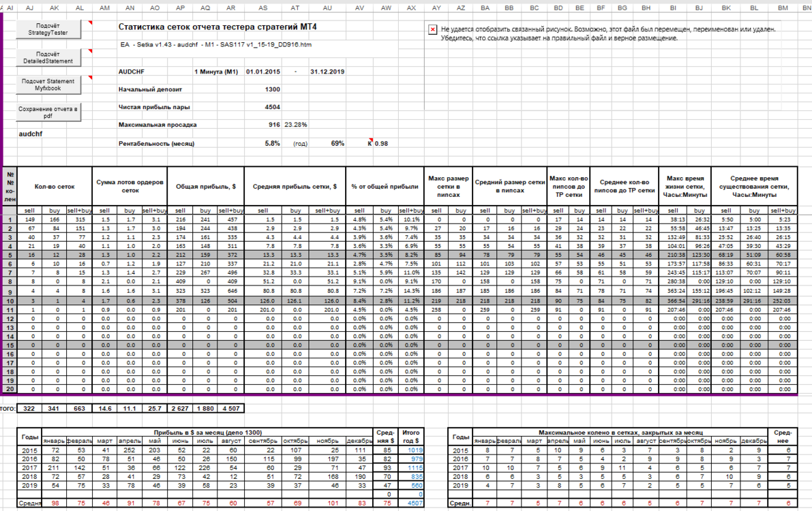Select the highlighted knee row number 10
Image resolution: width=812 pixels, height=511 pixels.
[10, 300]
